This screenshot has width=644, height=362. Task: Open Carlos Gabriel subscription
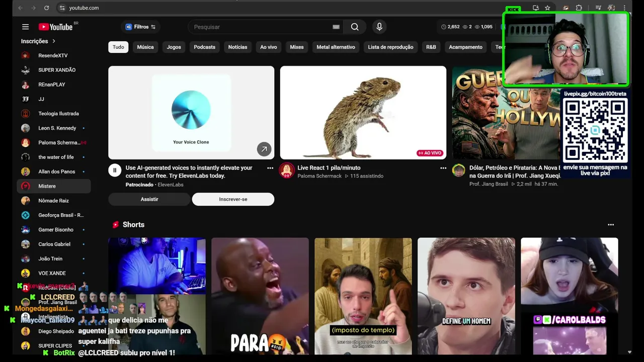click(54, 244)
